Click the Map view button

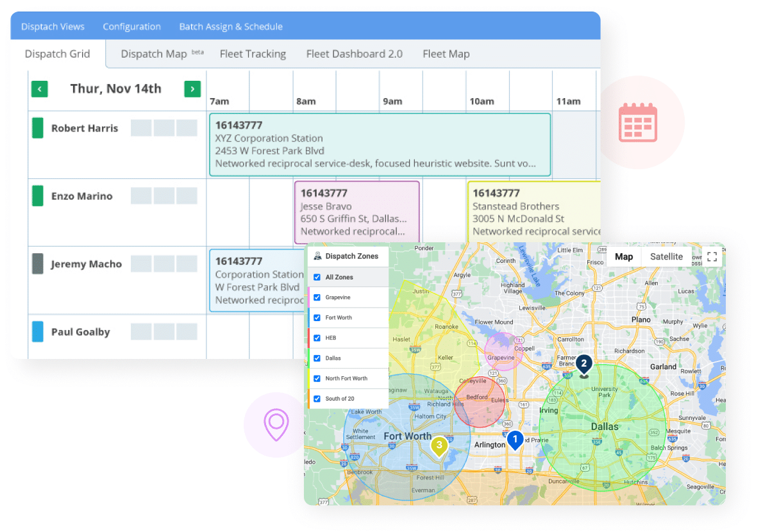coord(623,256)
